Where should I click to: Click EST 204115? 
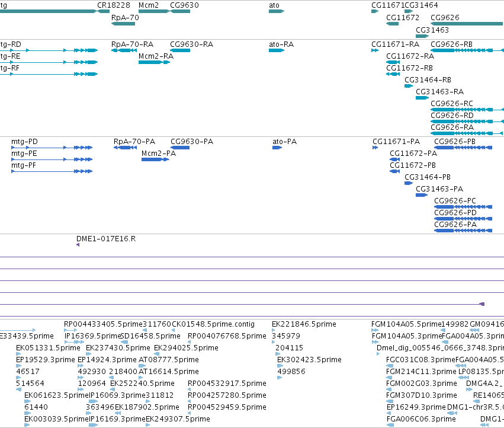click(x=289, y=348)
